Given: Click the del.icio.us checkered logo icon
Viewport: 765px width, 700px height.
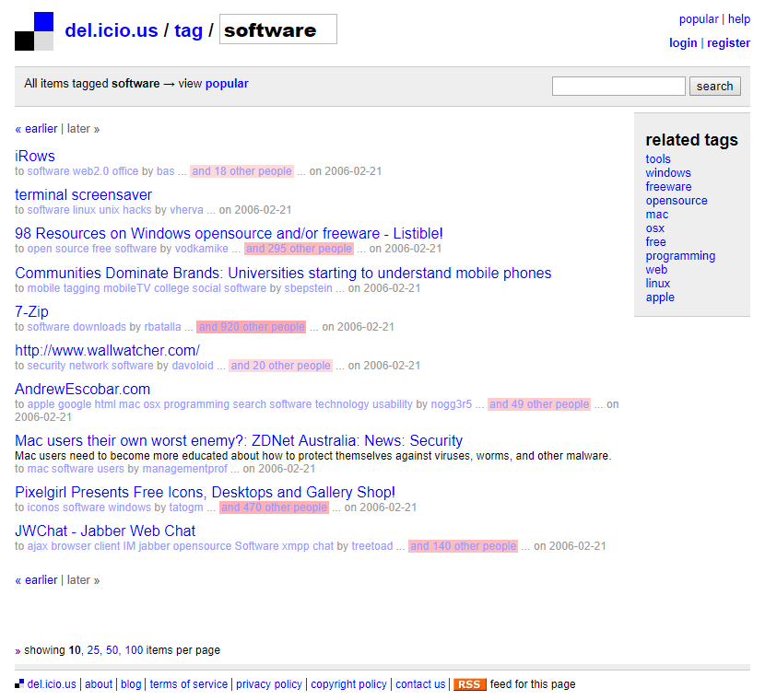Looking at the screenshot, I should (x=34, y=31).
